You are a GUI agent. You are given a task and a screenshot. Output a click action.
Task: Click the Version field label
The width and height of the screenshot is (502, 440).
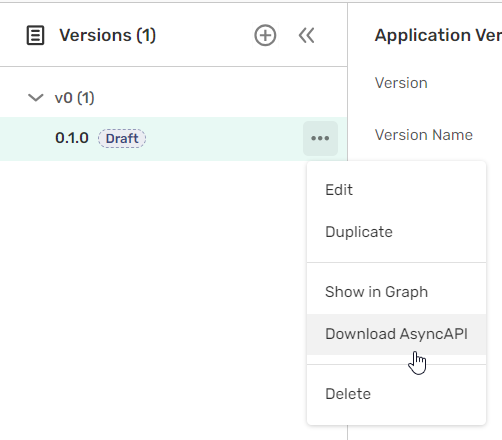click(401, 83)
